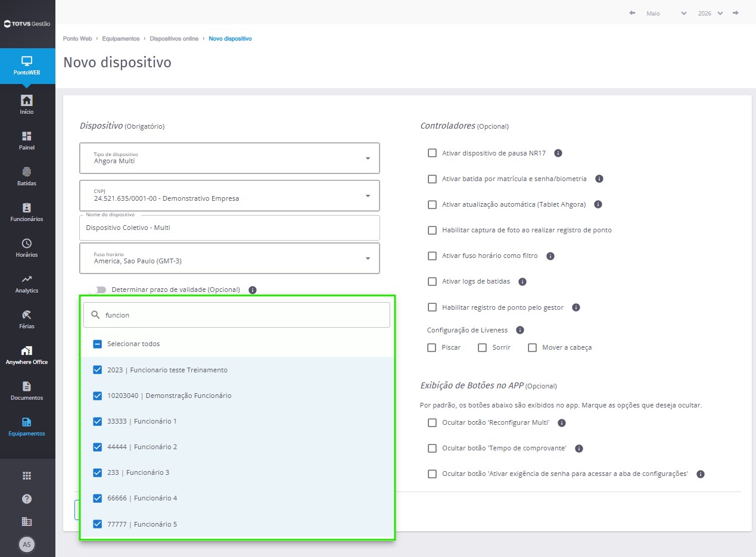Enable Ativar logs de batidas
This screenshot has width=756, height=557.
pyautogui.click(x=433, y=281)
